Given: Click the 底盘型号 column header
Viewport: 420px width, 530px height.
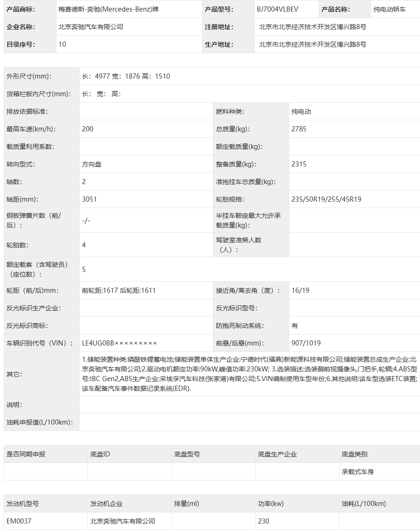Looking at the screenshot, I should pyautogui.click(x=187, y=454).
